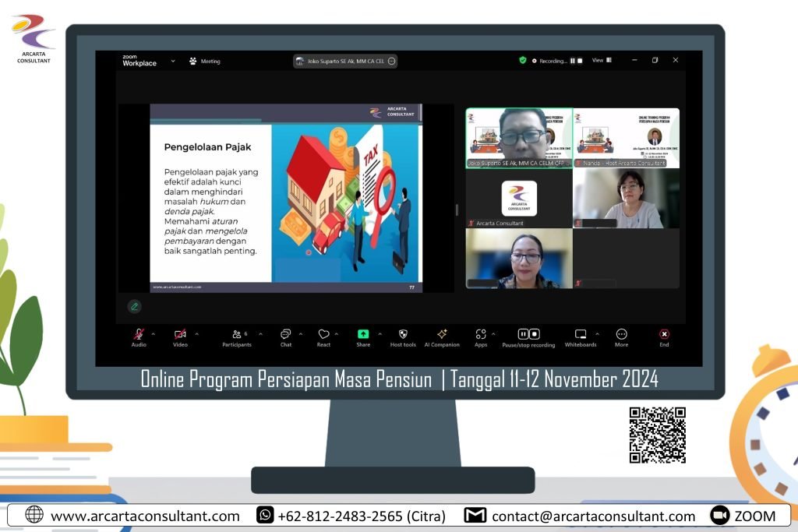Click the Meeting label in top bar
798x532 pixels.
[x=205, y=61]
